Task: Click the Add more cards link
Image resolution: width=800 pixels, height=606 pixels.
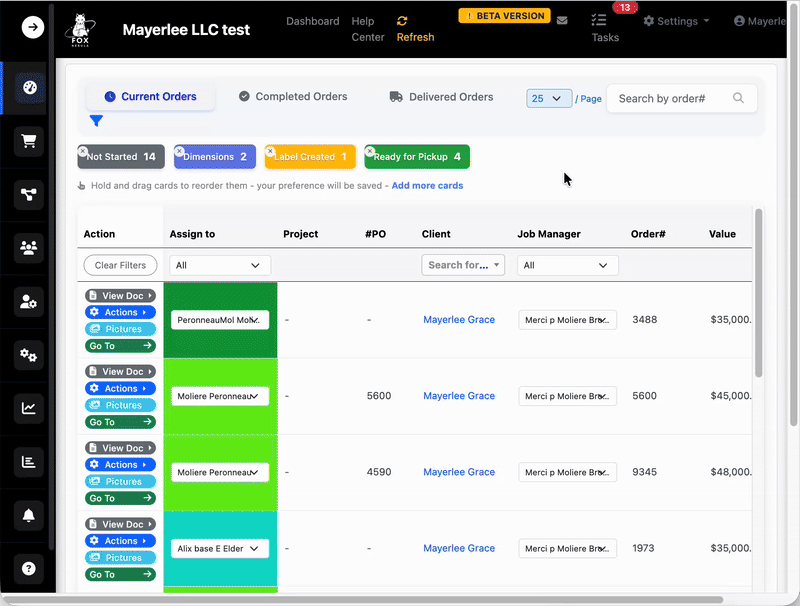Action: [427, 186]
